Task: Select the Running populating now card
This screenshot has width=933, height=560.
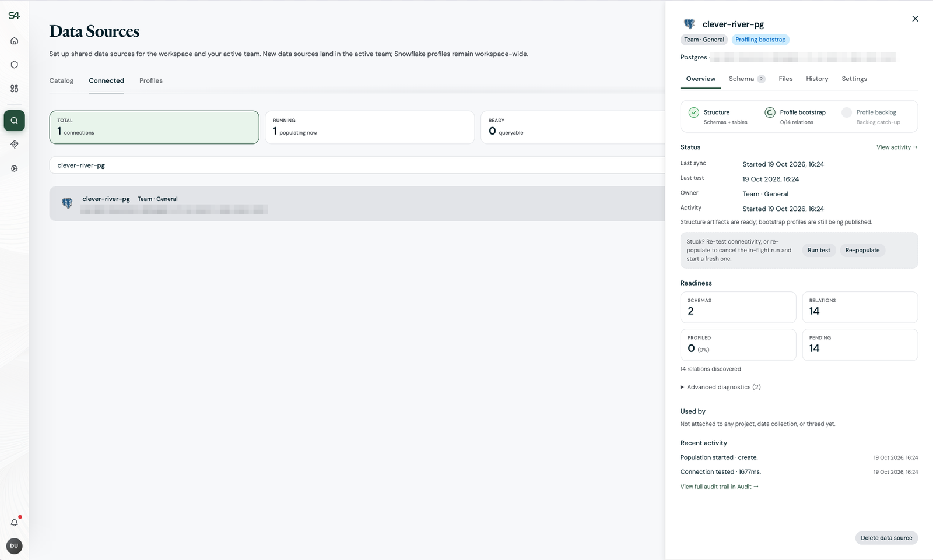Action: point(370,127)
